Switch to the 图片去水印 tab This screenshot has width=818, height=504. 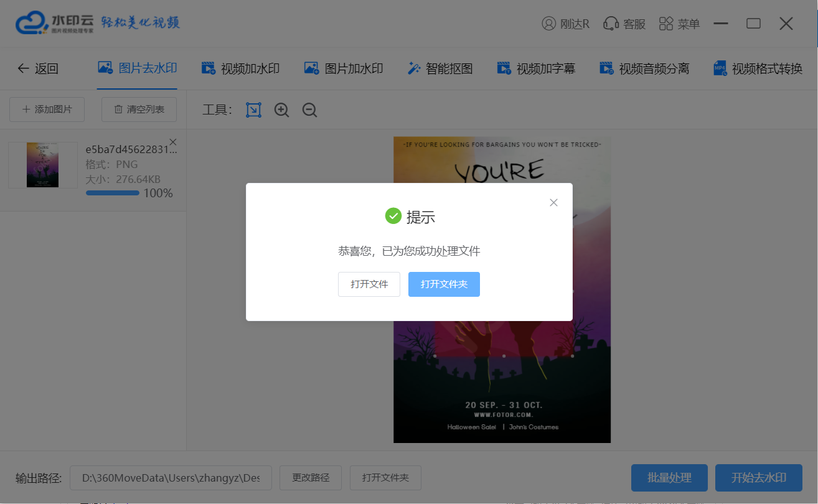point(138,68)
